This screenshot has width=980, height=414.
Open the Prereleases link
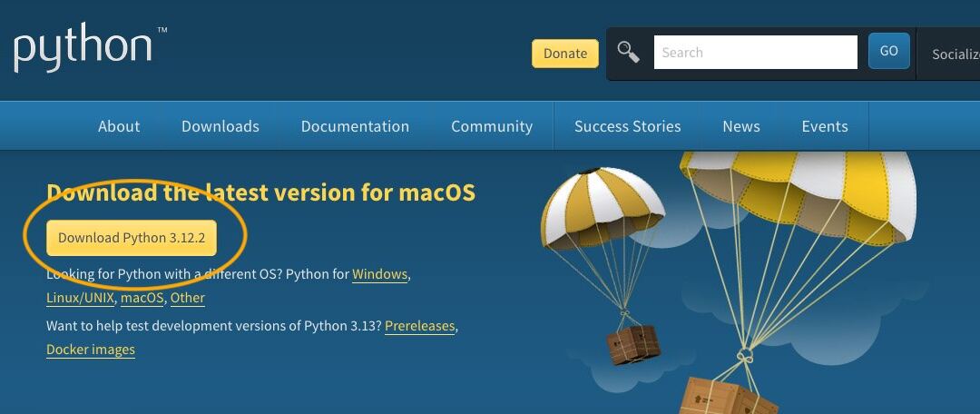tap(419, 326)
